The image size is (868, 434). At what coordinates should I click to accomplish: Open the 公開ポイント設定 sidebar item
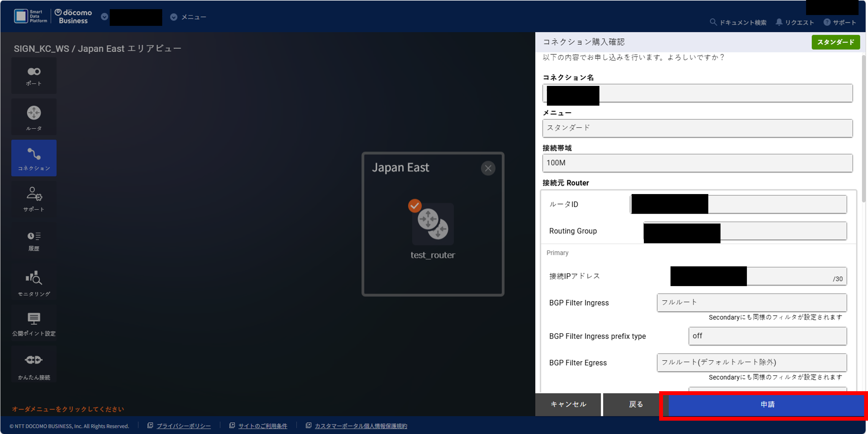coord(34,324)
